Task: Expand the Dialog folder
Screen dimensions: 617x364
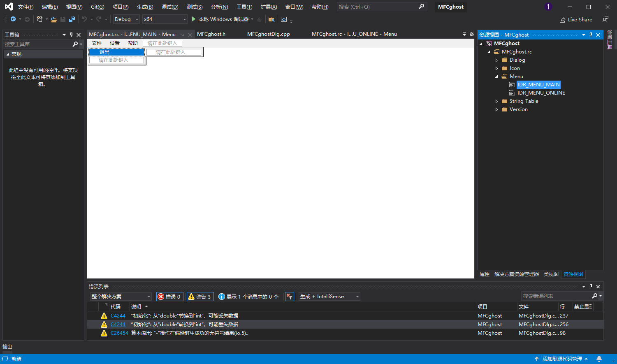Action: (x=496, y=60)
